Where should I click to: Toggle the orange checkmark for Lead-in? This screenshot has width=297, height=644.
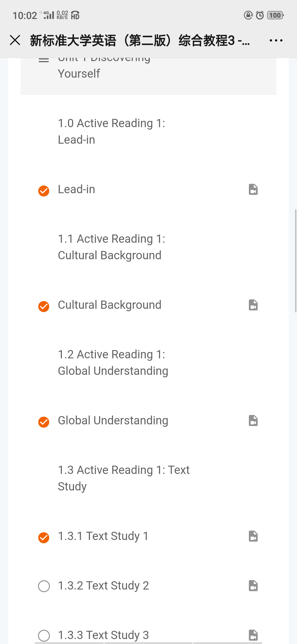pyautogui.click(x=44, y=191)
